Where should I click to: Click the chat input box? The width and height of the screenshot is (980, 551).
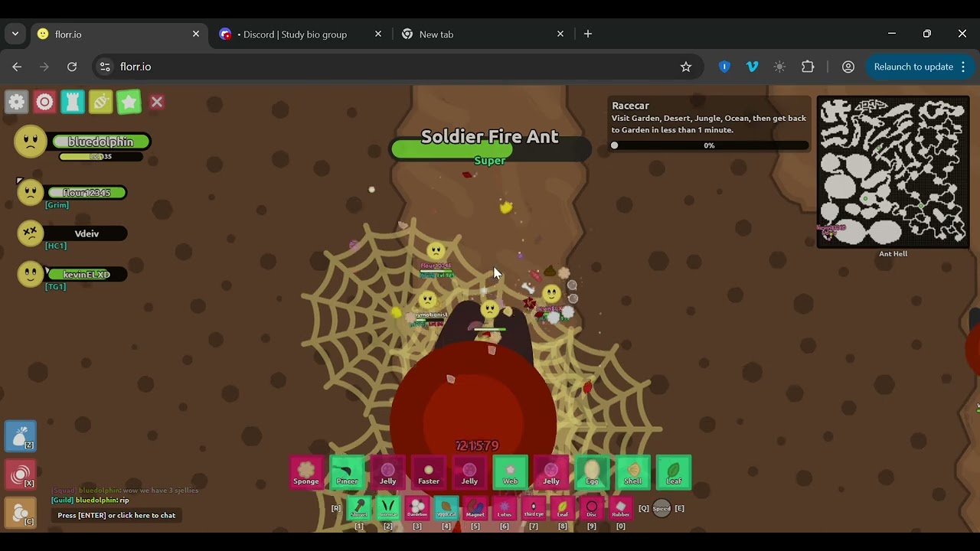click(x=116, y=515)
